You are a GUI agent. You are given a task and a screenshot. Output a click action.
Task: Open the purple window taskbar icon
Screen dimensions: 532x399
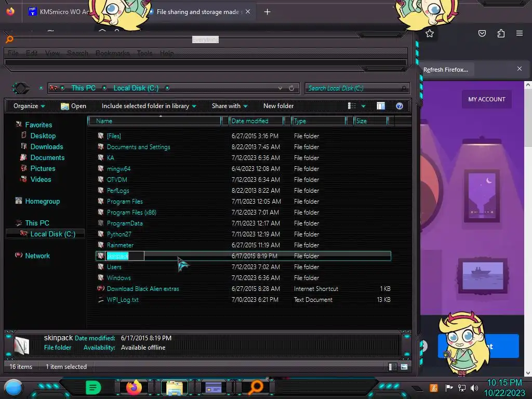point(214,388)
